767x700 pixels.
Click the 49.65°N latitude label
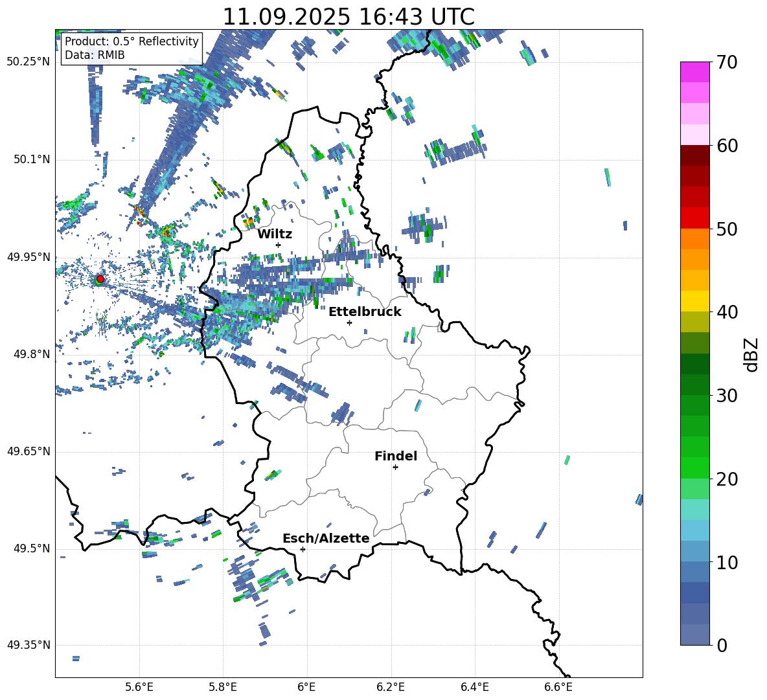pyautogui.click(x=29, y=451)
